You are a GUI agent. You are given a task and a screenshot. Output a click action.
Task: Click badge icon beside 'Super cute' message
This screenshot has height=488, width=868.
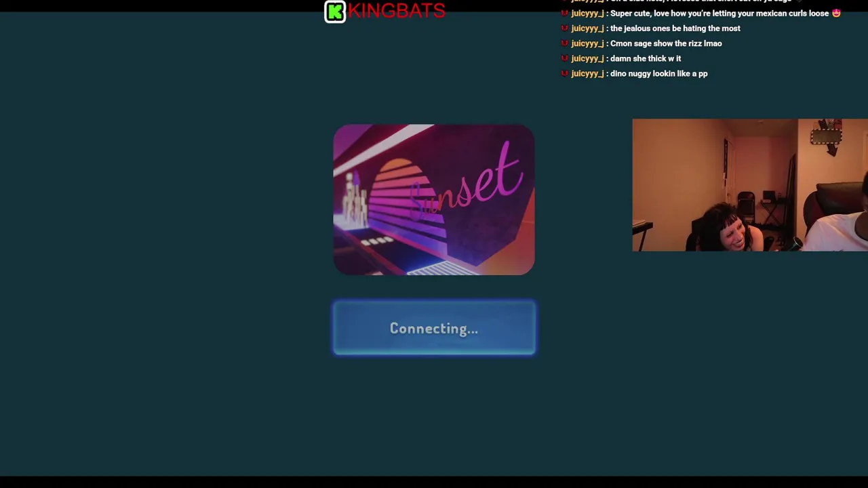pyautogui.click(x=564, y=14)
